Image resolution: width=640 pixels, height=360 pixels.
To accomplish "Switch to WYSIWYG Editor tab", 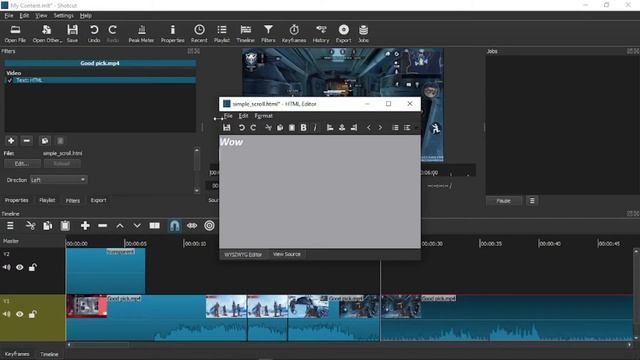I will 243,254.
